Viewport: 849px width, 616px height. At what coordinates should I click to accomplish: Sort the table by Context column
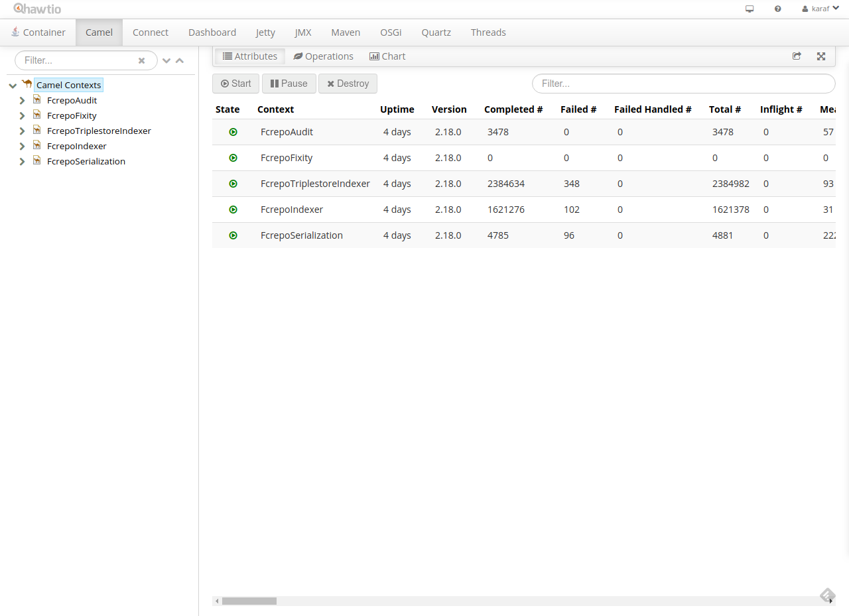(x=275, y=109)
